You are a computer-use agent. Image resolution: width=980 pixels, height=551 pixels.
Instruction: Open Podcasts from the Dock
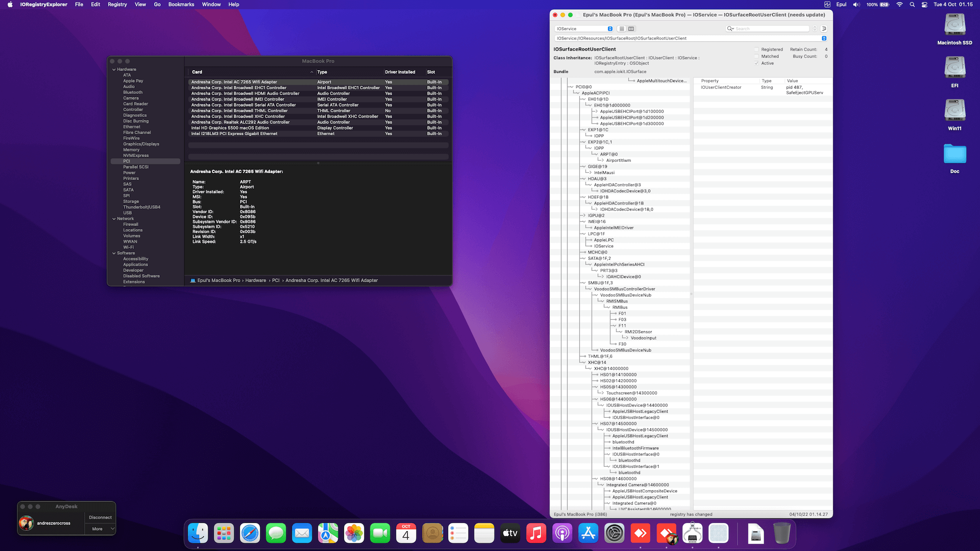562,534
